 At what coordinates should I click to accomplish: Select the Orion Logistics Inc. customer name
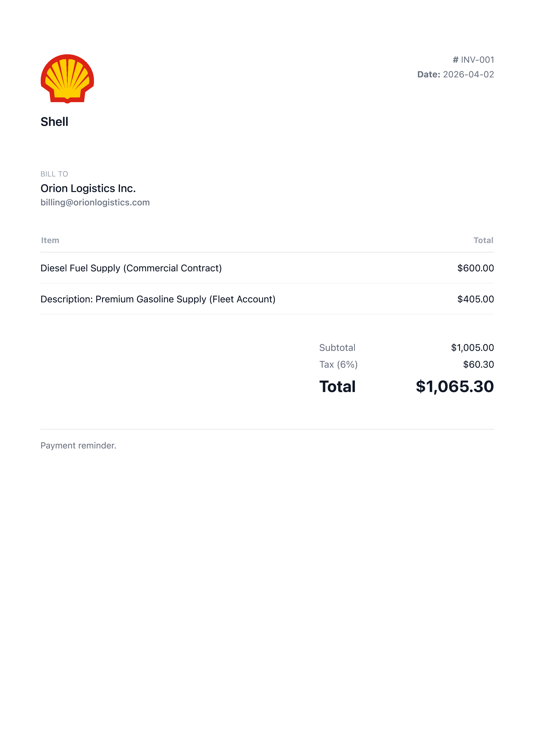[x=88, y=188]
